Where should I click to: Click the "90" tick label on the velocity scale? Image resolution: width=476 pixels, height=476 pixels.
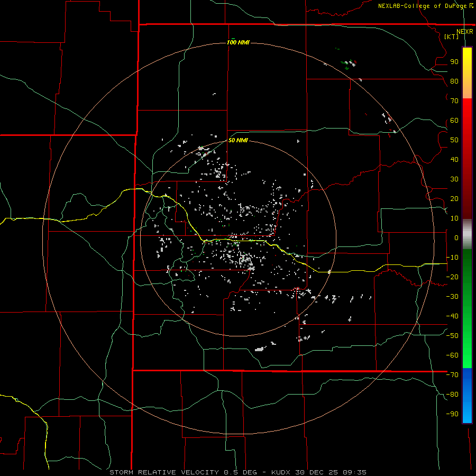click(454, 62)
